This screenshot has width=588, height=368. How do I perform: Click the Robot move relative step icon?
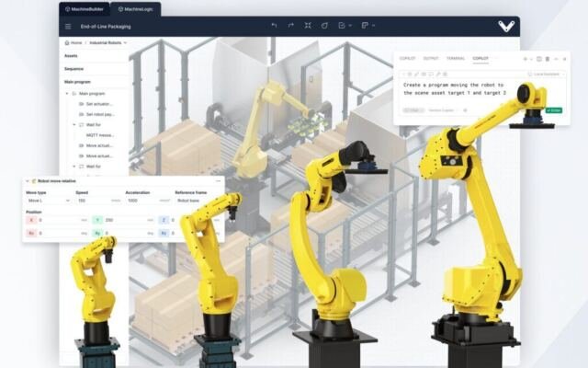click(34, 181)
